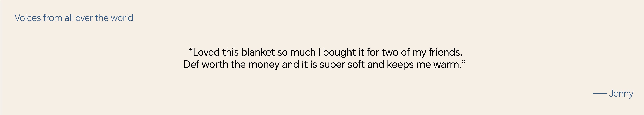The image size is (644, 115).
Task: Click the horizontal dash before Jenny
Action: pos(600,94)
